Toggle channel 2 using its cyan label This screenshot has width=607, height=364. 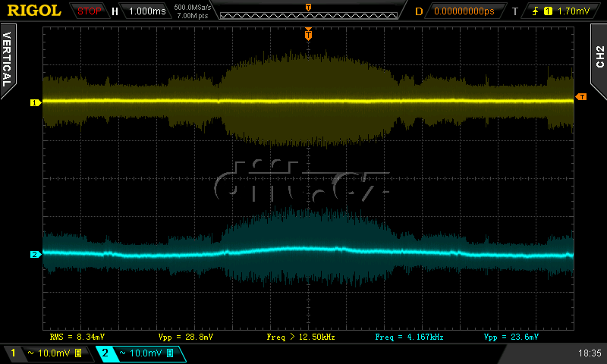coord(105,353)
